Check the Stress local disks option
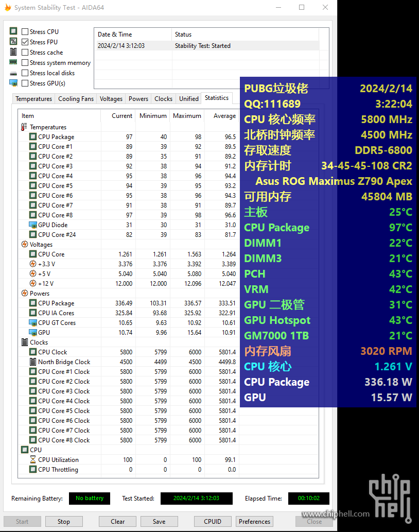 25,73
